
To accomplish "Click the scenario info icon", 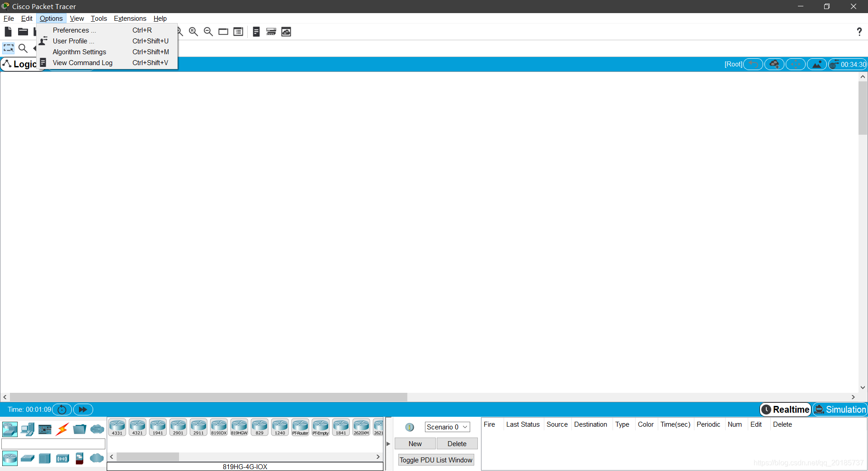I will [410, 427].
